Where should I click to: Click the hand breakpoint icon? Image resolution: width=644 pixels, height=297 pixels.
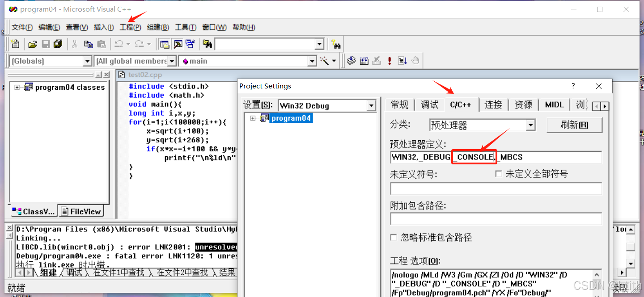click(415, 61)
